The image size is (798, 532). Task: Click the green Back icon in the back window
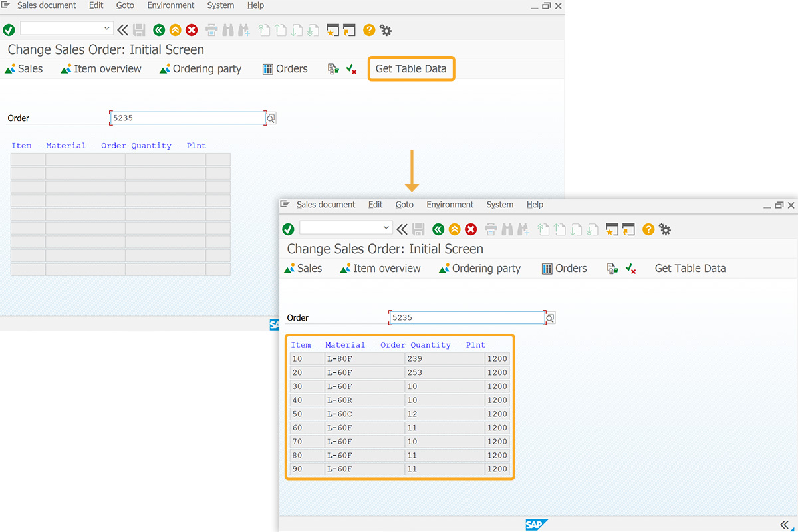coord(159,29)
